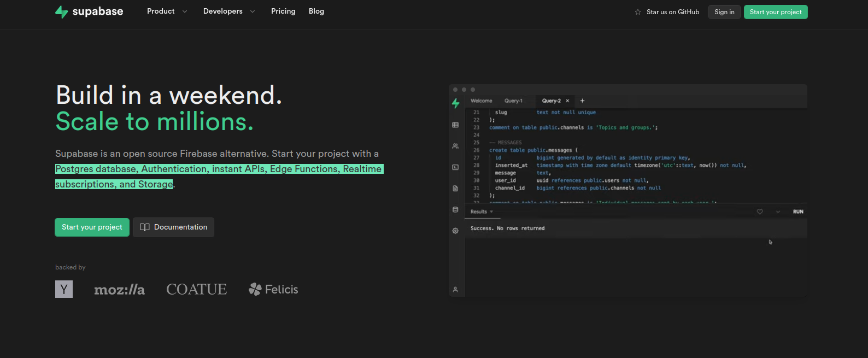
Task: Expand the Product chevron arrow
Action: point(185,11)
